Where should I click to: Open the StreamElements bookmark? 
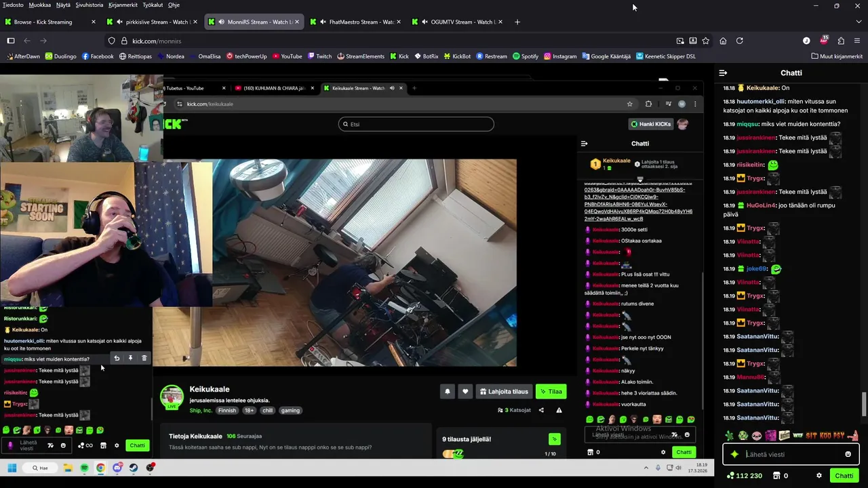tap(360, 56)
